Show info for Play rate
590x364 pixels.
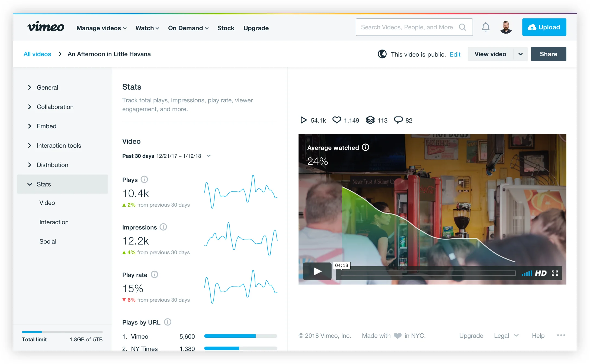155,275
